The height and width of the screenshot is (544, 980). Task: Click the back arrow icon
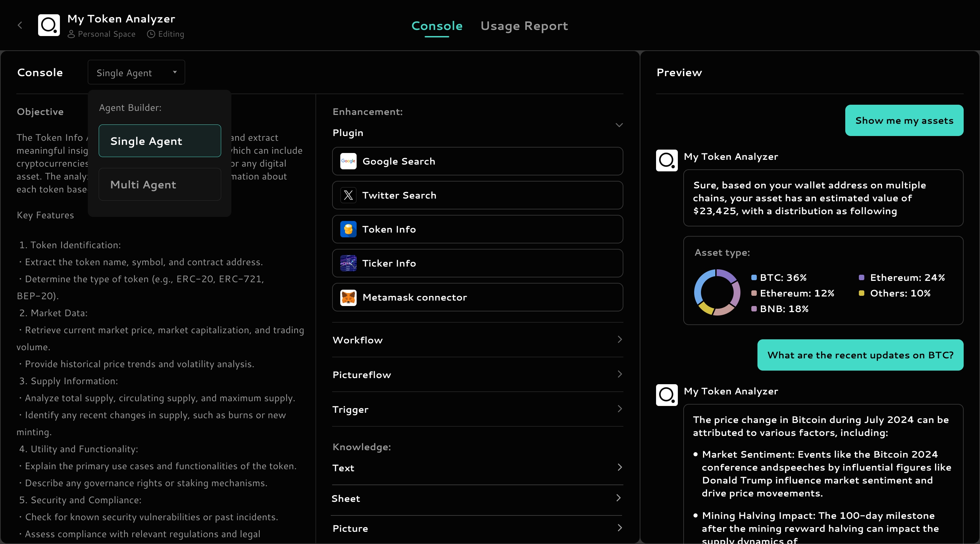[x=20, y=26]
